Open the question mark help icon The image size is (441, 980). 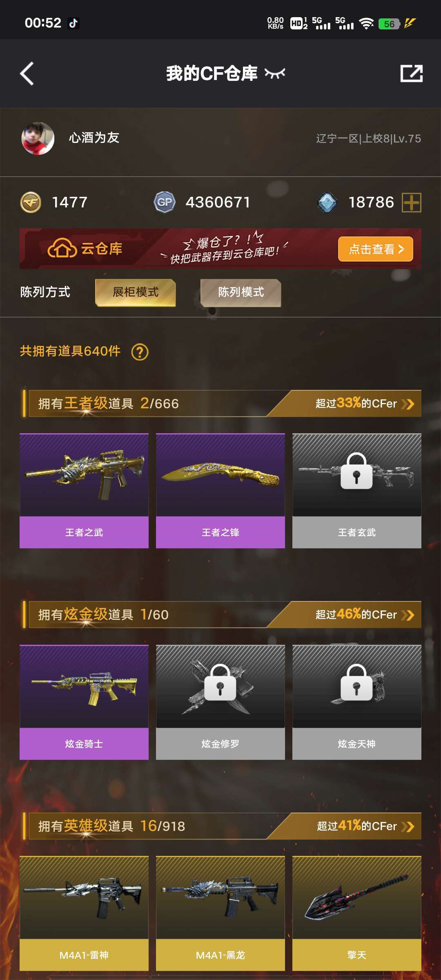point(140,352)
